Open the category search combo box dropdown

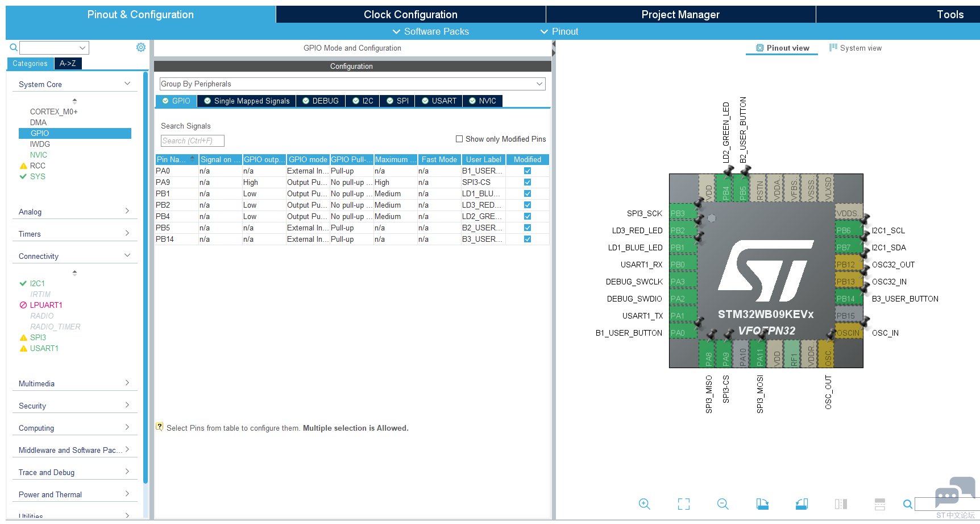(x=82, y=48)
